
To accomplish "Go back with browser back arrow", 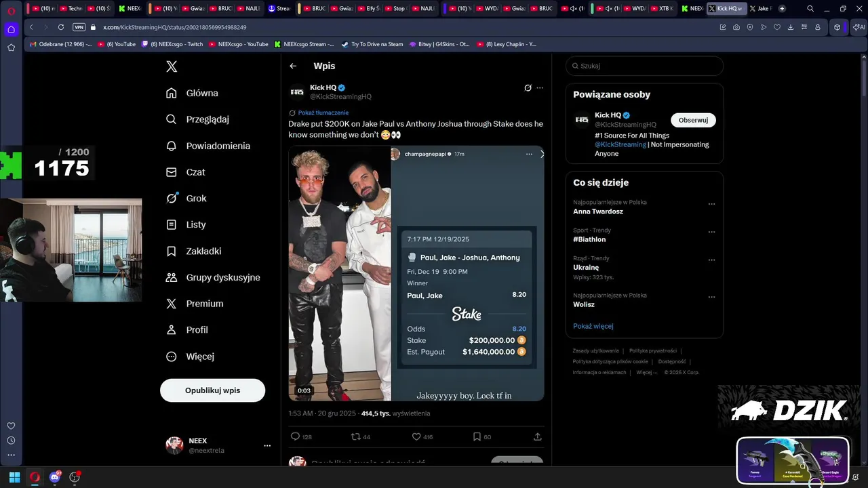I will coord(31,27).
